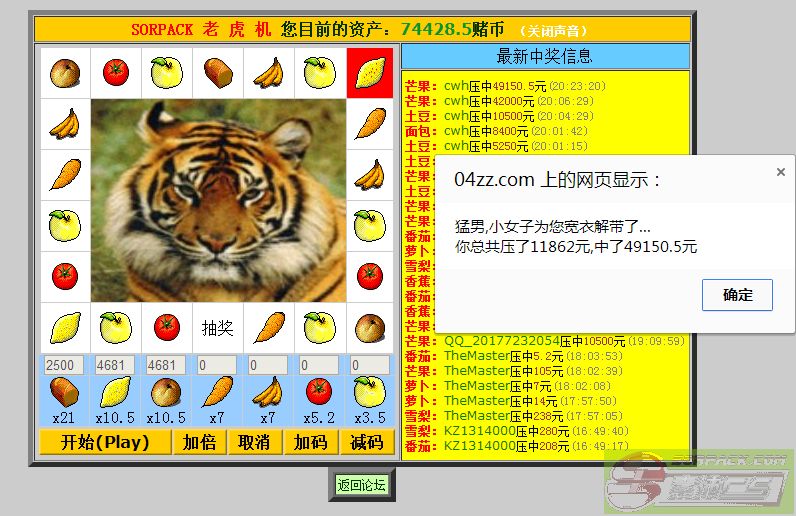Click the tiger picture in the center
796x516 pixels.
217,200
